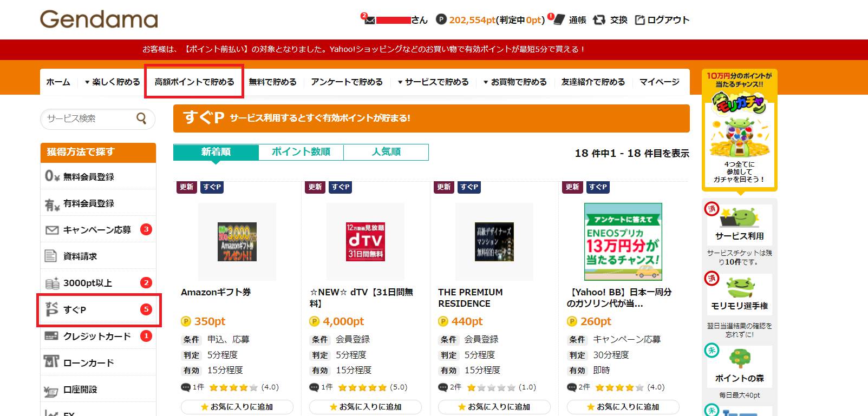The height and width of the screenshot is (416, 868).
Task: Open the Amazonギフト券 thumbnail image
Action: 237,242
